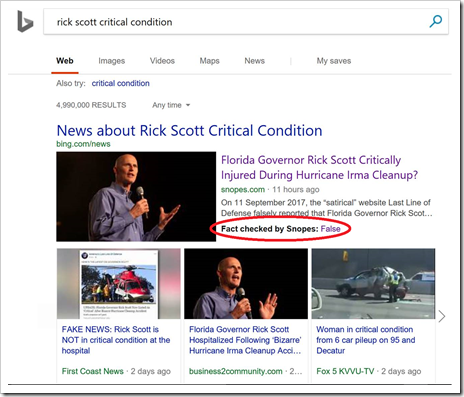Click the '11 hours ago' timestamp

click(296, 189)
